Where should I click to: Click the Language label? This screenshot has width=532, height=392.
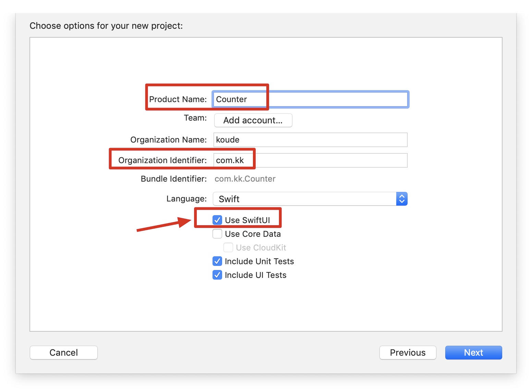pyautogui.click(x=186, y=199)
